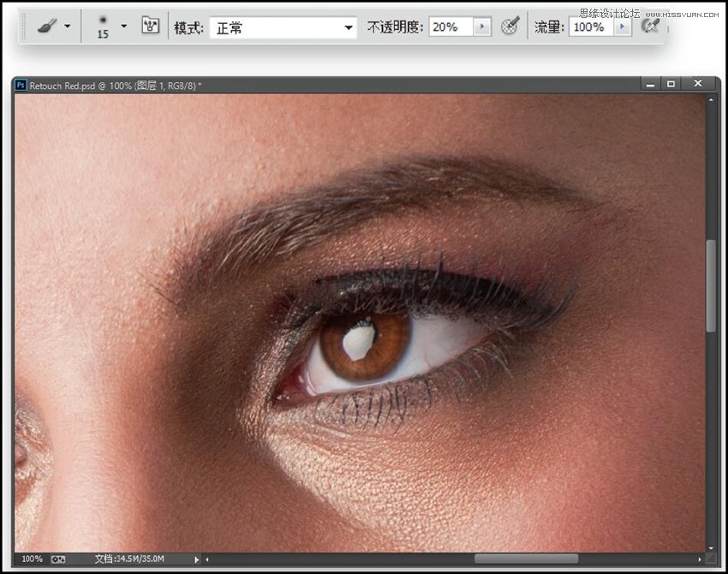Click the vertical scrollbar thumb
Image resolution: width=728 pixels, height=574 pixels.
click(x=710, y=285)
